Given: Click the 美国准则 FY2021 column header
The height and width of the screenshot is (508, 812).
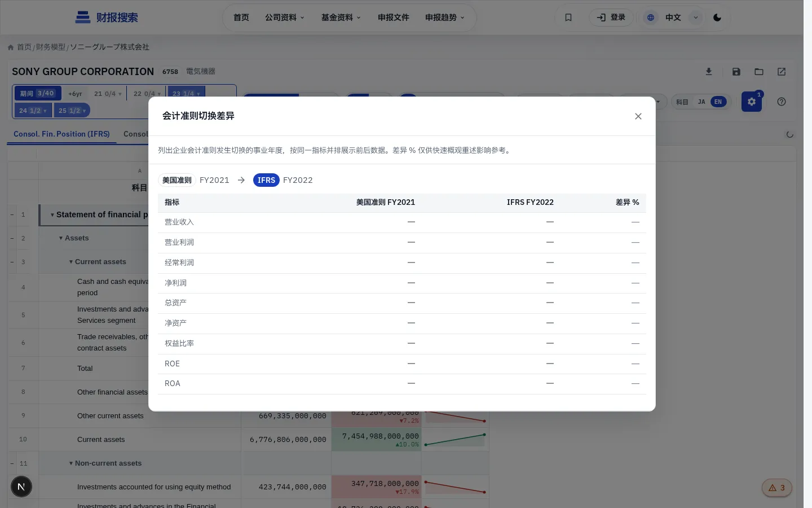Looking at the screenshot, I should tap(386, 203).
